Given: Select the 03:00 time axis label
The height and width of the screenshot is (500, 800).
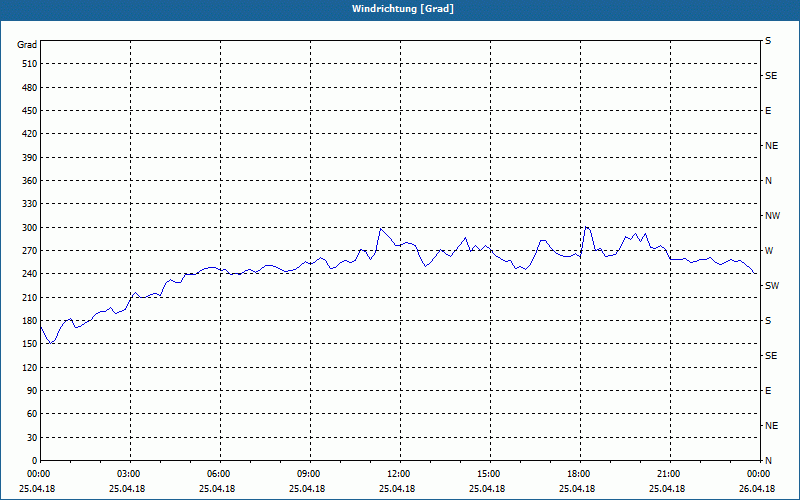Looking at the screenshot, I should 131,473.
